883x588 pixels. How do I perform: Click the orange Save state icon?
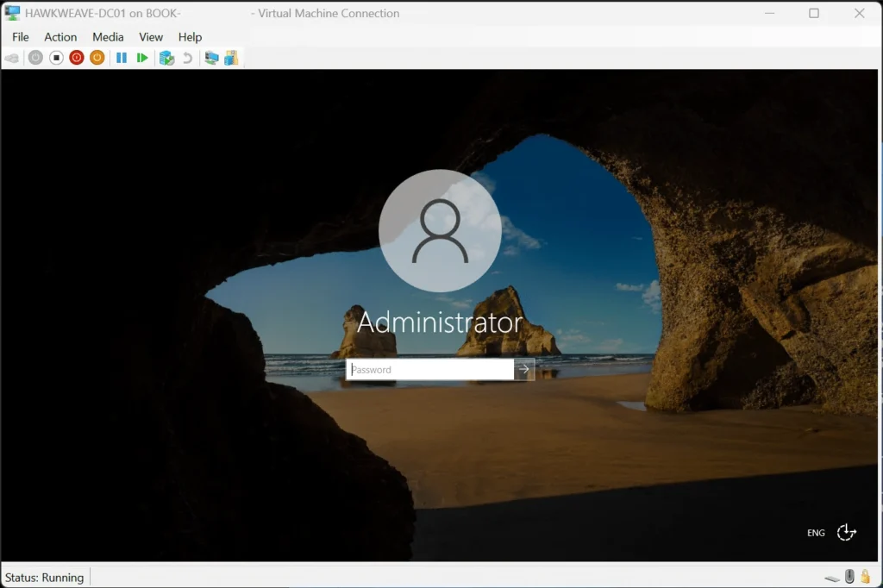(97, 58)
